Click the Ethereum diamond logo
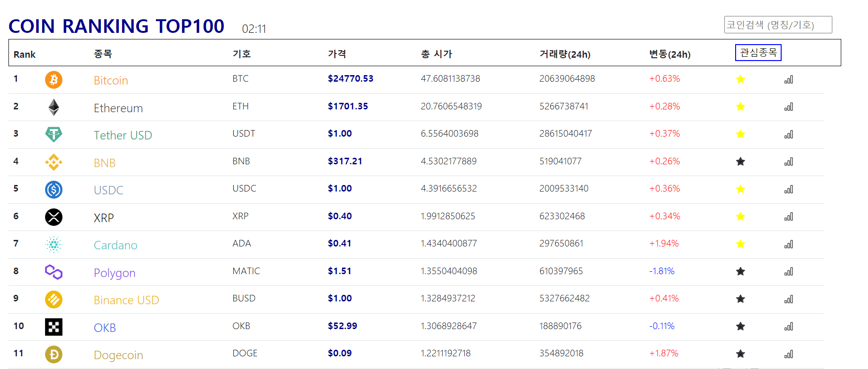This screenshot has height=369, width=868. point(54,107)
